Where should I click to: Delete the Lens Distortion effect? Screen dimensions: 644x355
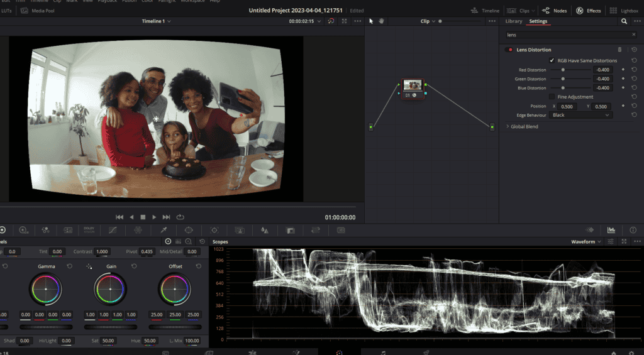(x=619, y=50)
